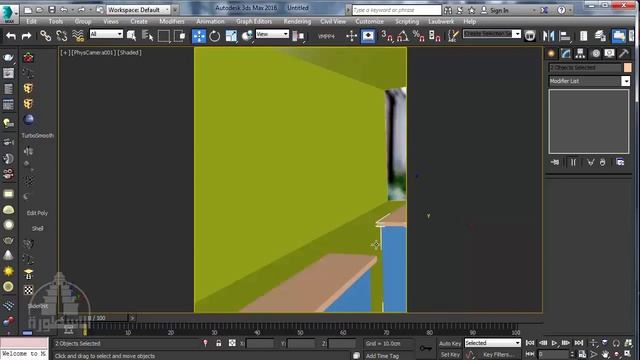Open the Animation menu
The width and height of the screenshot is (640, 360).
(210, 21)
